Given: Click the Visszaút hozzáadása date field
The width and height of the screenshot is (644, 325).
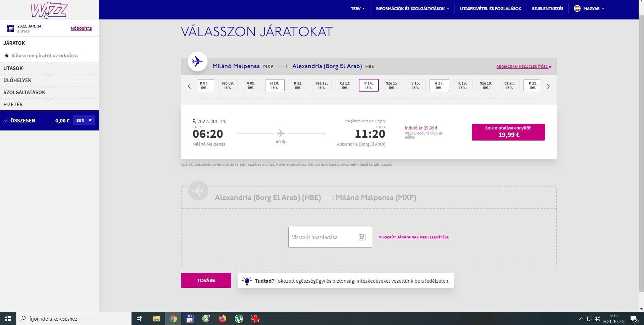Looking at the screenshot, I should [330, 237].
